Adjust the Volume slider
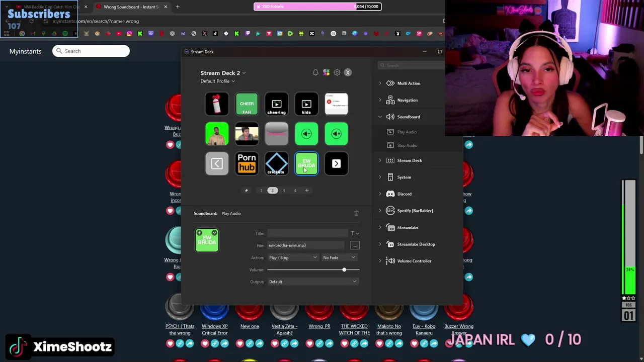Screen dimensions: 644x362 (x=344, y=270)
